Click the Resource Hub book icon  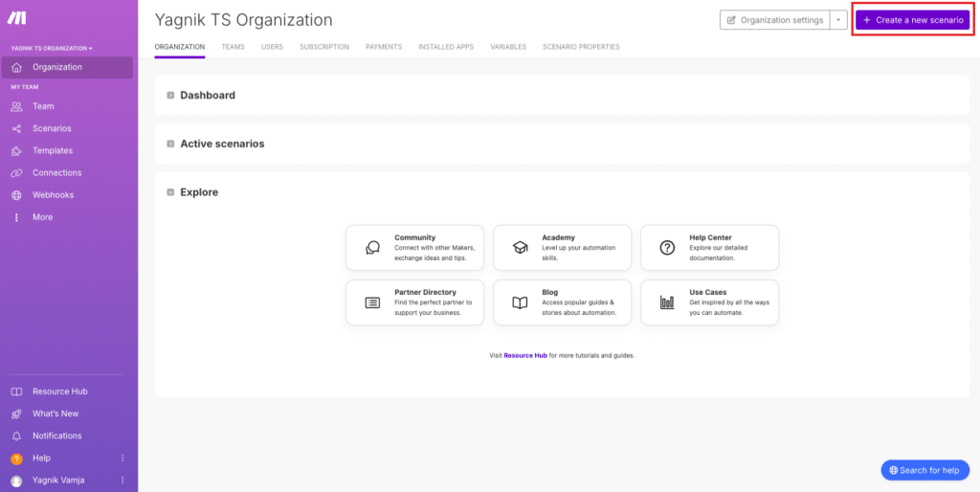click(17, 392)
